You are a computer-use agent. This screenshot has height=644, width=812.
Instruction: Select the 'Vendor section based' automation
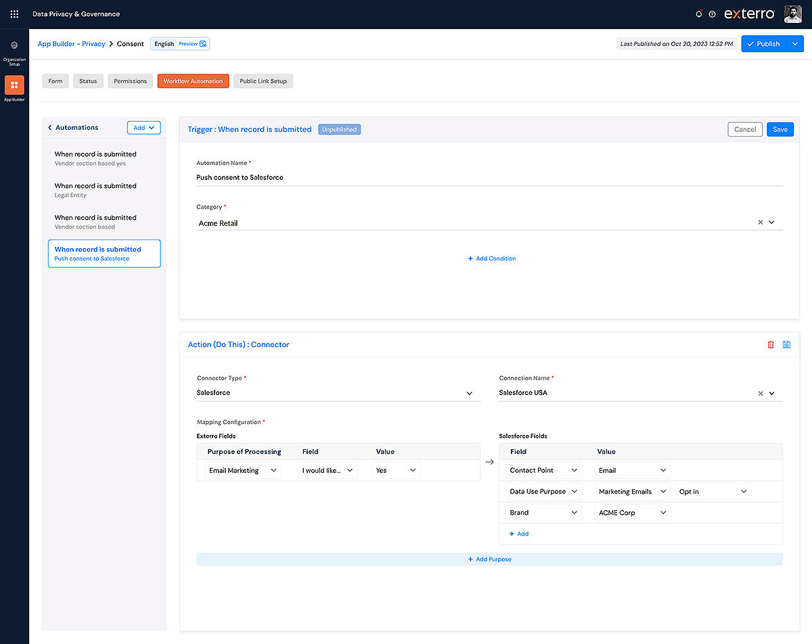tap(104, 222)
